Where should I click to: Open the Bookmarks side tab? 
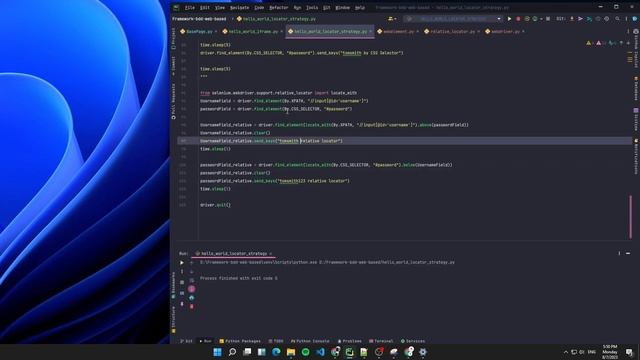coord(173,285)
